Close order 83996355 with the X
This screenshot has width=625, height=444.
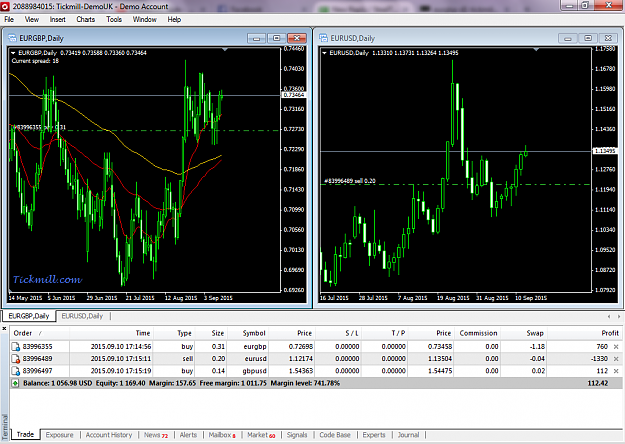[616, 347]
